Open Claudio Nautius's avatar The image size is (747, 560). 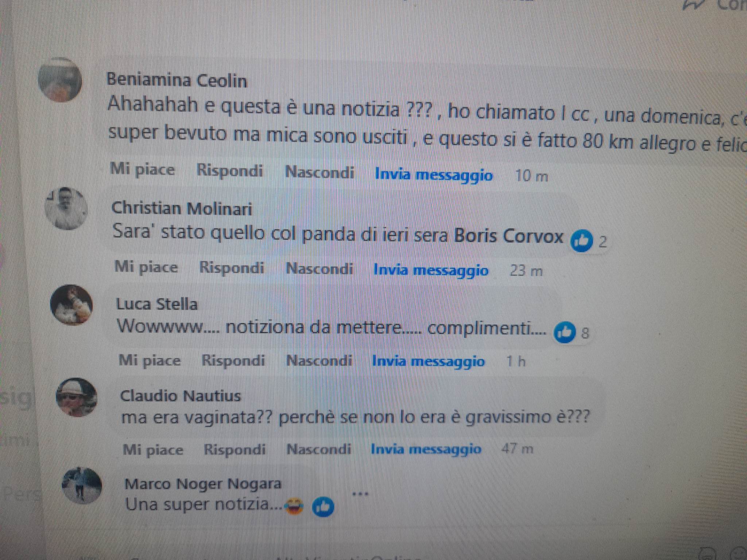click(76, 397)
